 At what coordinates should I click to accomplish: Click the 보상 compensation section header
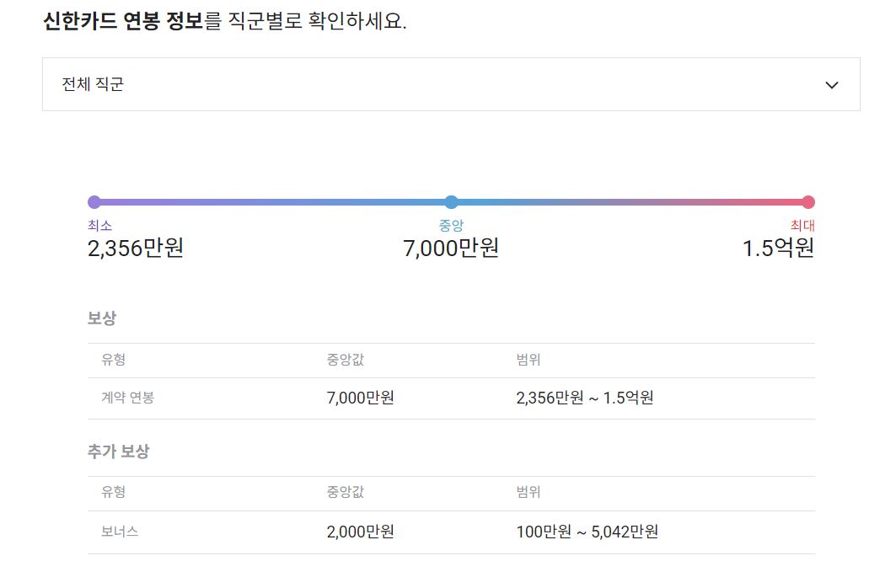click(100, 318)
